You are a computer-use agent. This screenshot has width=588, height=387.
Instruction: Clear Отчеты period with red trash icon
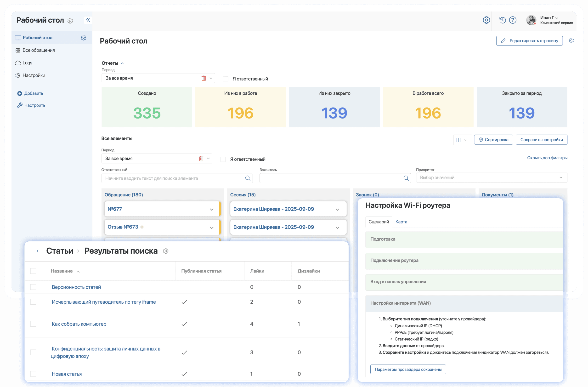[x=204, y=78]
